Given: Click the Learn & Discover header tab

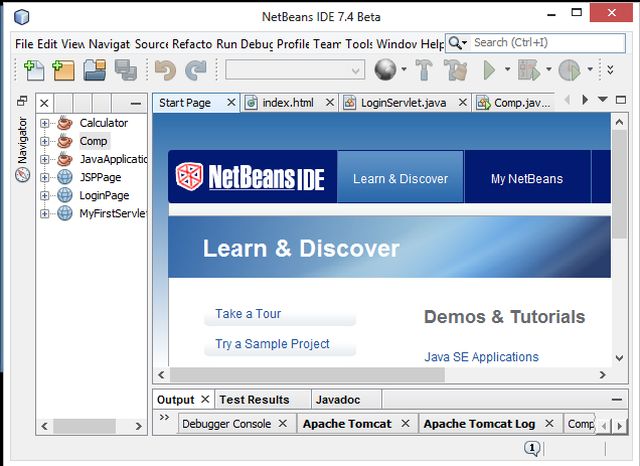Looking at the screenshot, I should [x=400, y=179].
